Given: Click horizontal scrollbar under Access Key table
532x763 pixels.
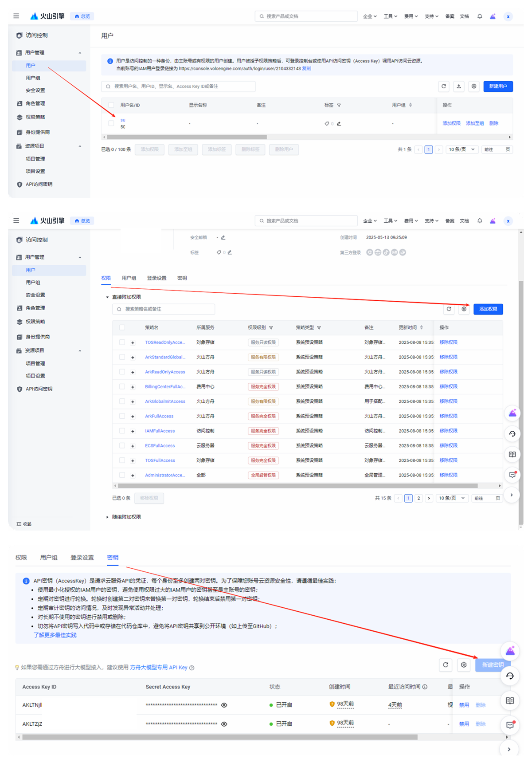Looking at the screenshot, I should point(220,737).
